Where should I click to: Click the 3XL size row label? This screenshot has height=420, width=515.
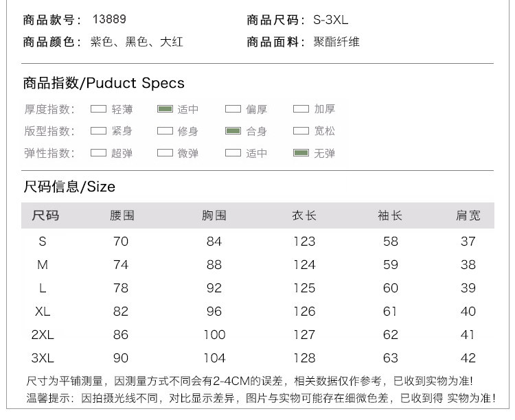click(x=43, y=358)
